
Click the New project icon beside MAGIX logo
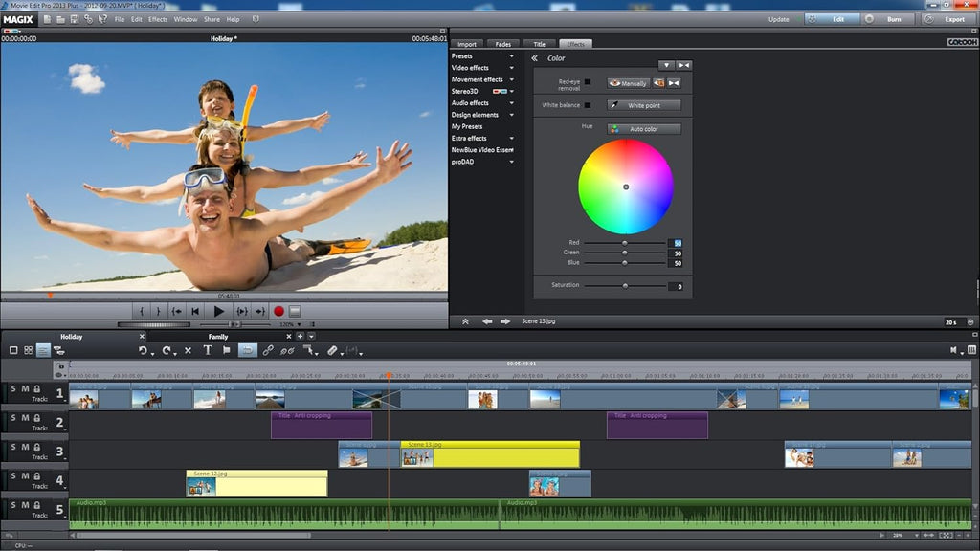pyautogui.click(x=48, y=19)
